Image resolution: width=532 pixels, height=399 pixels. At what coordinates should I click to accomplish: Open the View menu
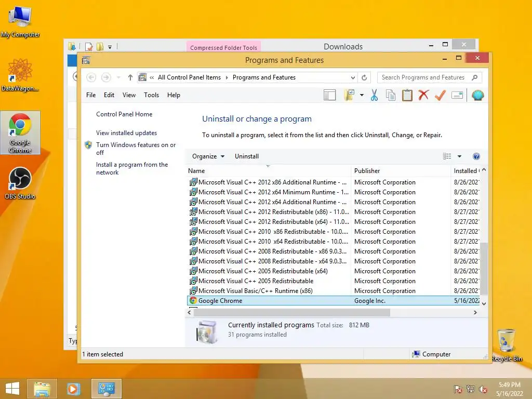(129, 95)
